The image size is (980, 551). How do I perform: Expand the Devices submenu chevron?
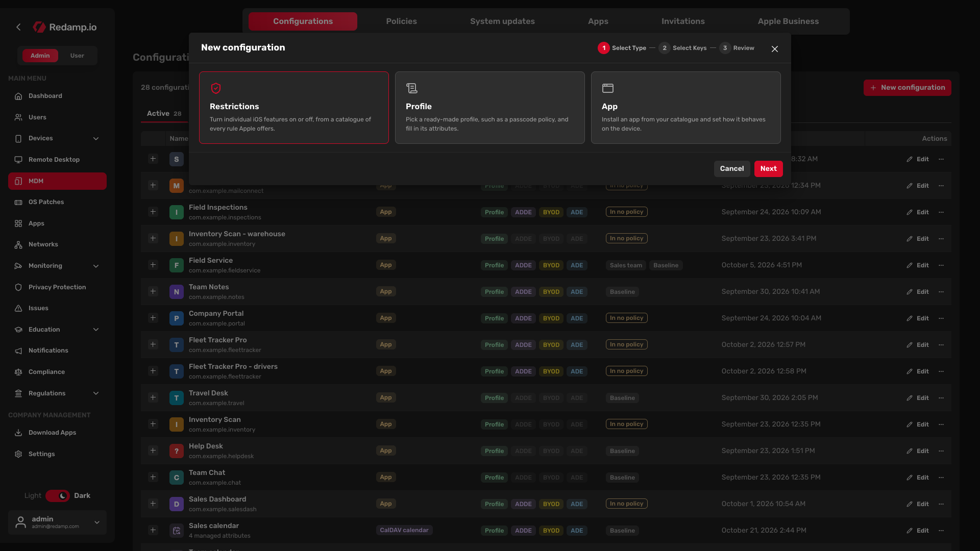click(96, 139)
